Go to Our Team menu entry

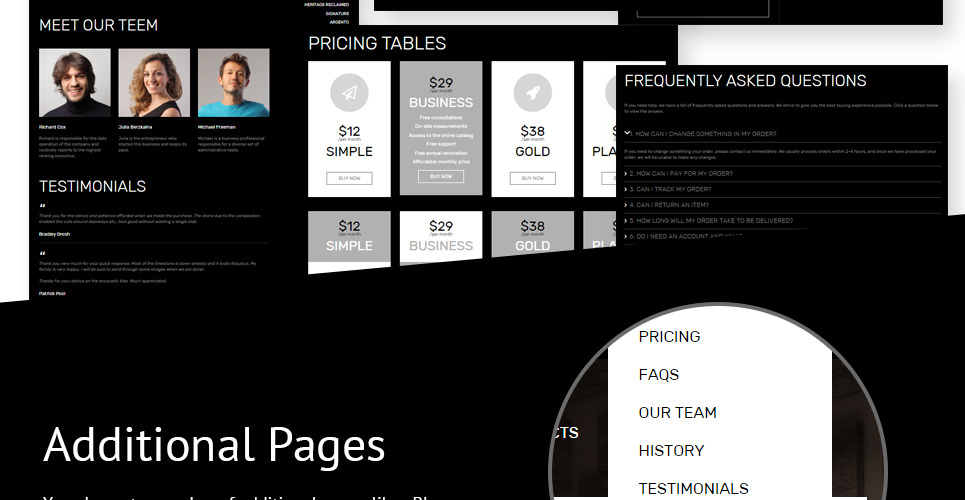click(677, 413)
